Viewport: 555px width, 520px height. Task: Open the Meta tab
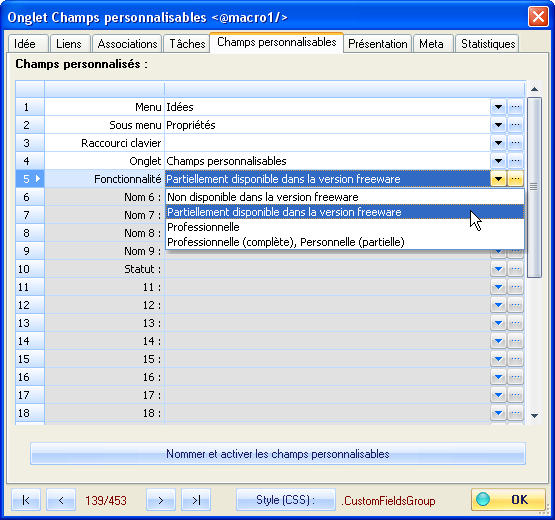(433, 44)
